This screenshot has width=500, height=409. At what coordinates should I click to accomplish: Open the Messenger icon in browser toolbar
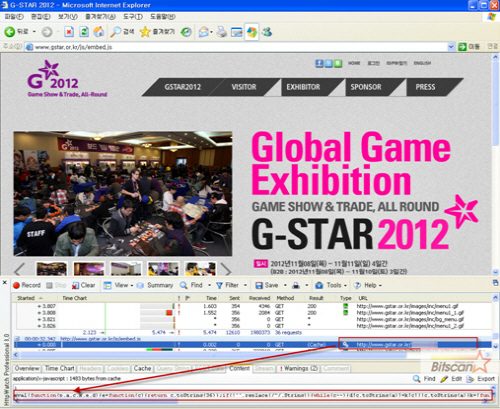coord(267,32)
